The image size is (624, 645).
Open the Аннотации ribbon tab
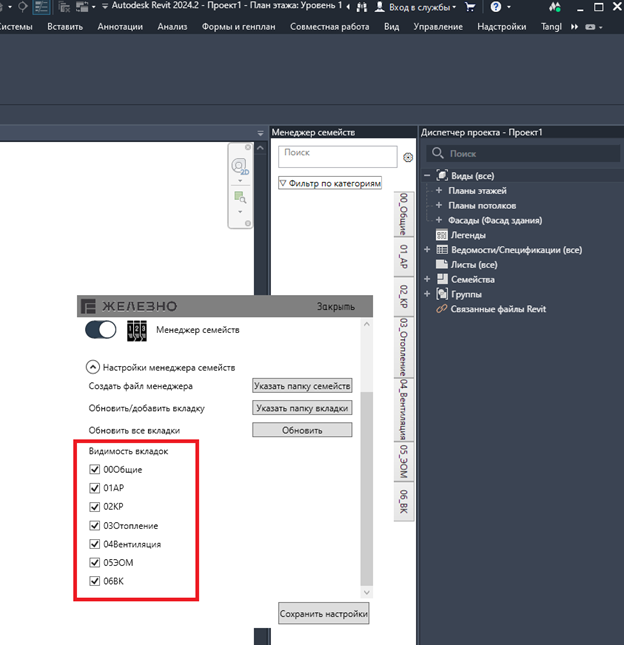tap(120, 27)
